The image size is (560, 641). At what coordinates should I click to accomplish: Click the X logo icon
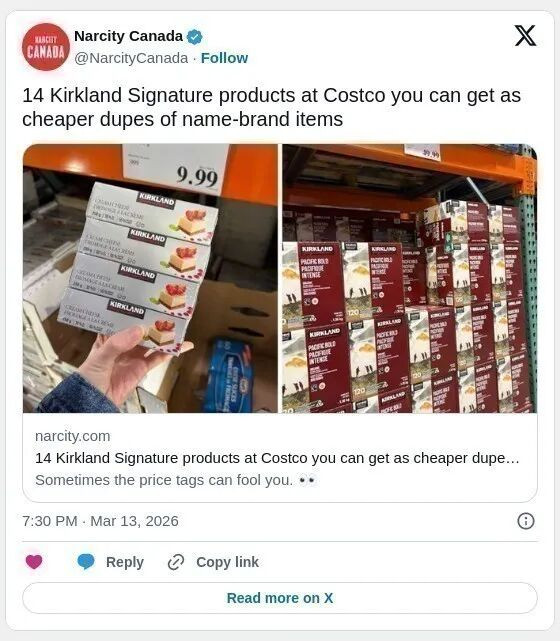pos(525,36)
